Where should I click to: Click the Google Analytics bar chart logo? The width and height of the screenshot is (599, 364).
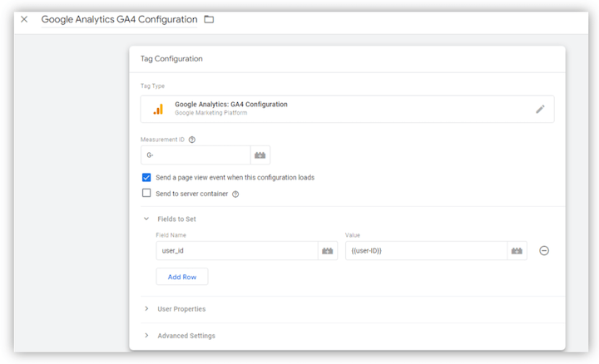(158, 109)
